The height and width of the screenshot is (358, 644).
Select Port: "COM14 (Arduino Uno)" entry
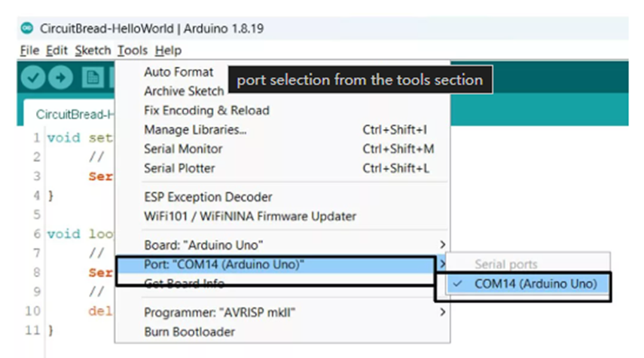click(x=282, y=265)
